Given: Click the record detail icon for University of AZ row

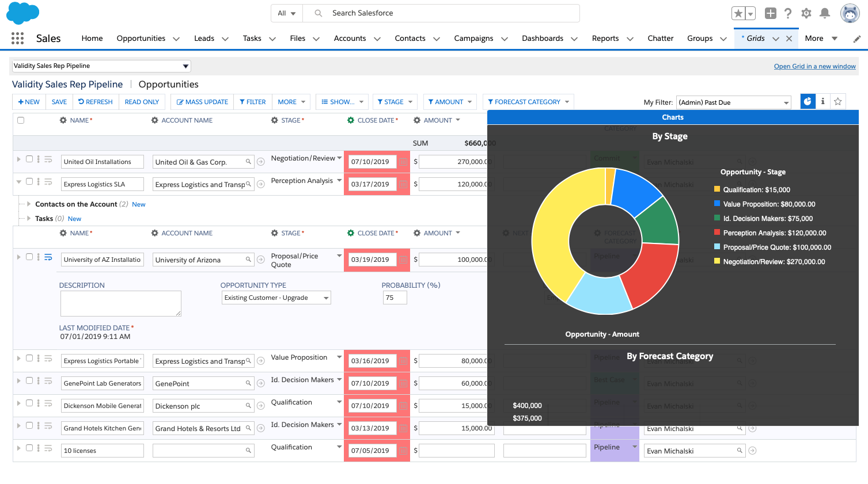Looking at the screenshot, I should (x=48, y=257).
